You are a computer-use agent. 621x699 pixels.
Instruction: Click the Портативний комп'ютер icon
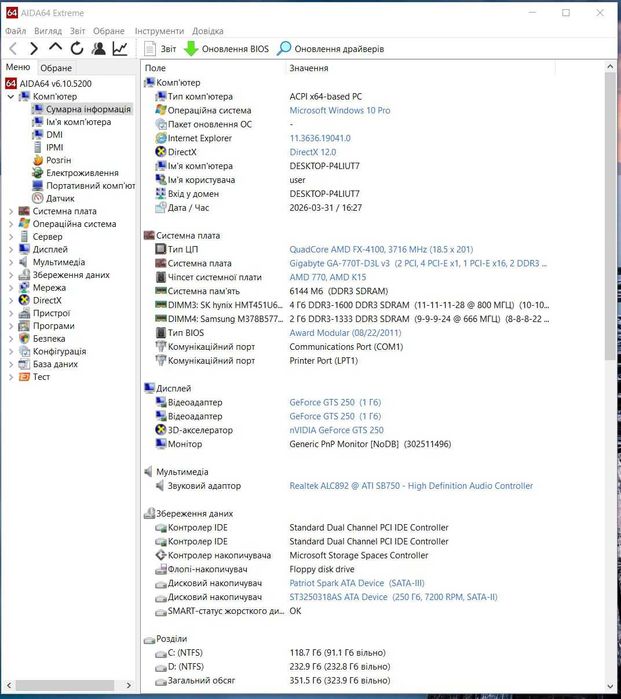pos(38,185)
